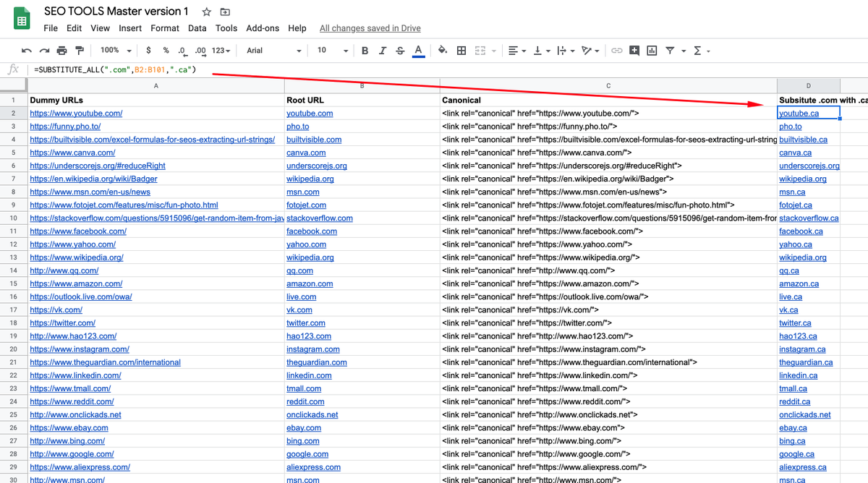
Task: Open more number formats 123 dropdown
Action: click(x=221, y=51)
